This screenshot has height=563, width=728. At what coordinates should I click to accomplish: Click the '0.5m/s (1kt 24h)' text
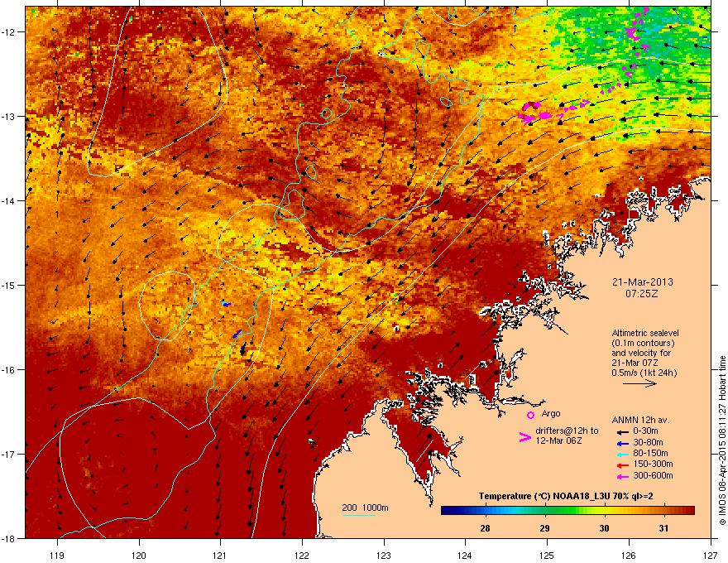click(644, 373)
